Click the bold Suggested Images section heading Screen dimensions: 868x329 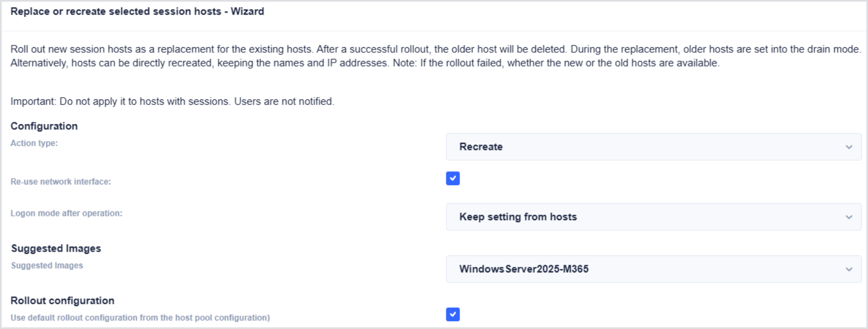coord(56,249)
